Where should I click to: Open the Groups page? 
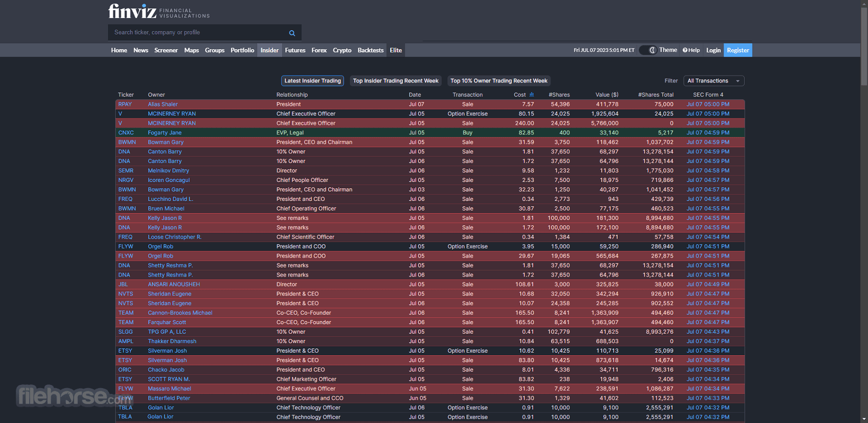tap(215, 50)
